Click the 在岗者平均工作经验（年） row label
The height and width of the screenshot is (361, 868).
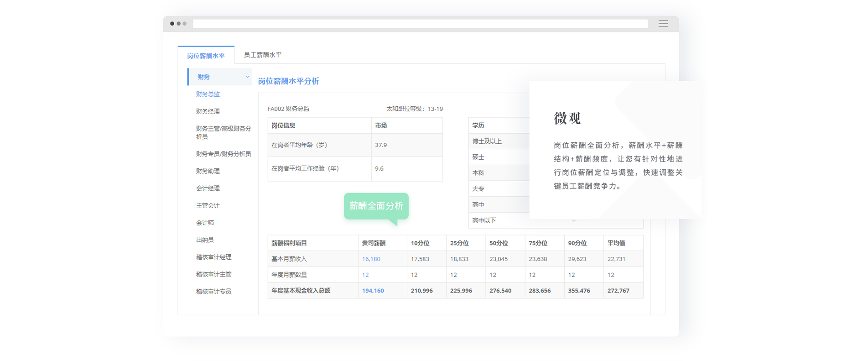(x=305, y=168)
